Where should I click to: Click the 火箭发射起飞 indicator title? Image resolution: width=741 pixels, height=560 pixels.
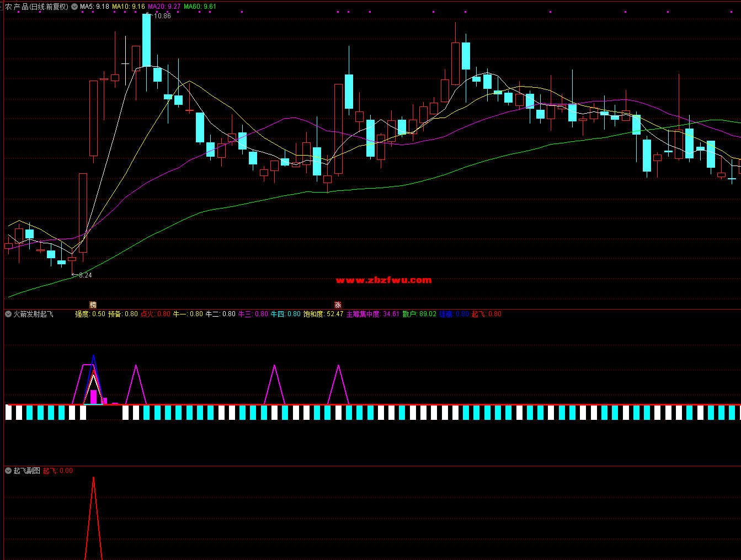[33, 314]
